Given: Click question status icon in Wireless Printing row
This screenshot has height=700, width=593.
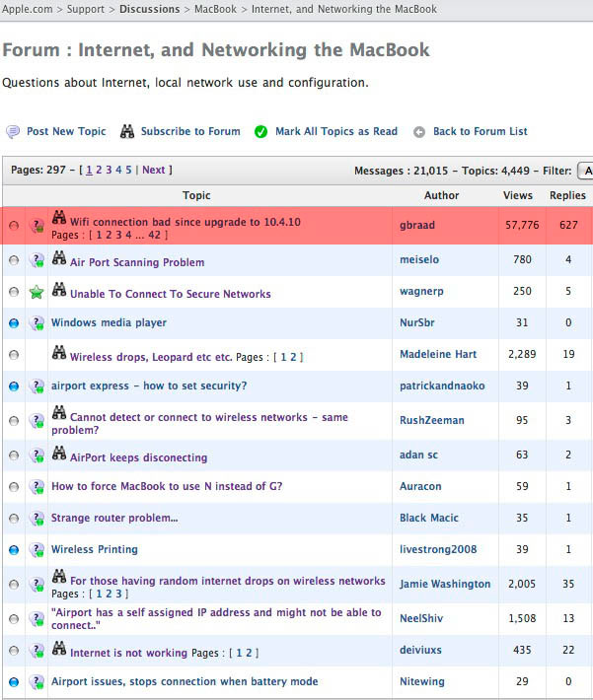Looking at the screenshot, I should [37, 550].
